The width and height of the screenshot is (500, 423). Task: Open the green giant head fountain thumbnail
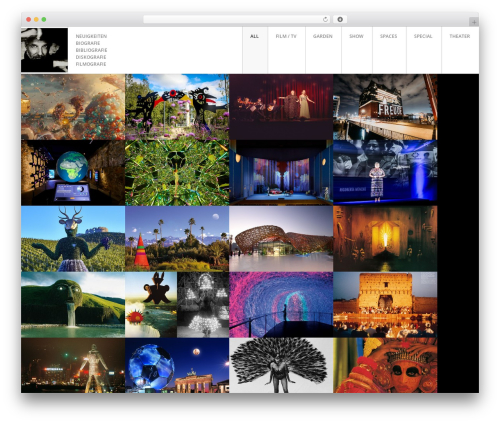(x=73, y=305)
